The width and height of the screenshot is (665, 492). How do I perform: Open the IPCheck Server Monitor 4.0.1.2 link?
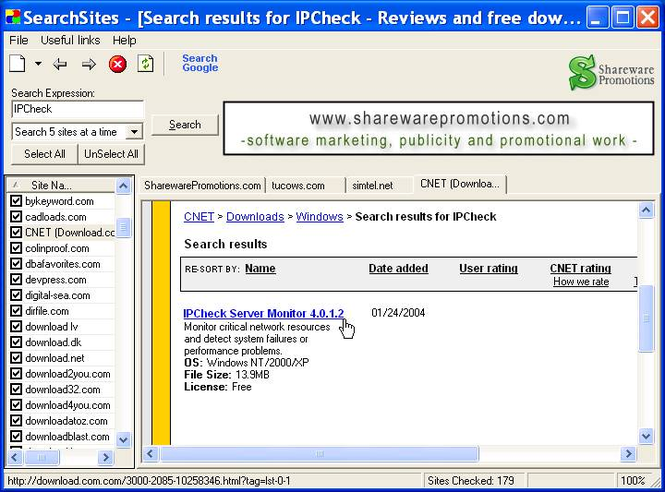pos(263,313)
